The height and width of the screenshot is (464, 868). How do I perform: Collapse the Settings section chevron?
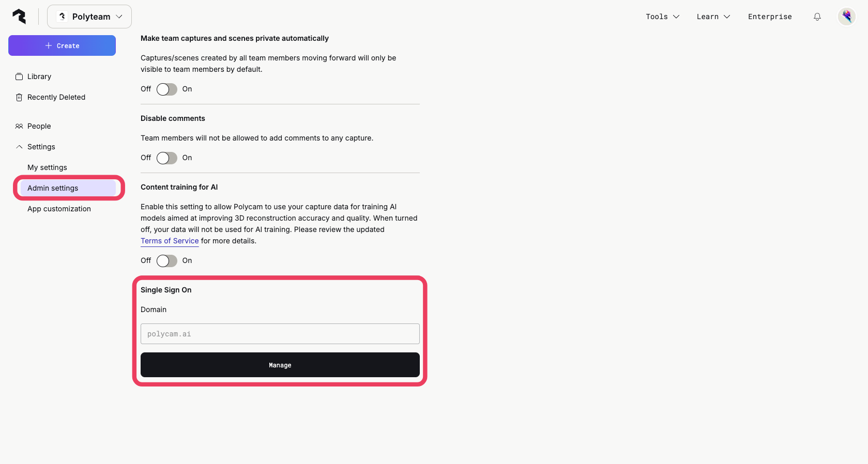(19, 147)
